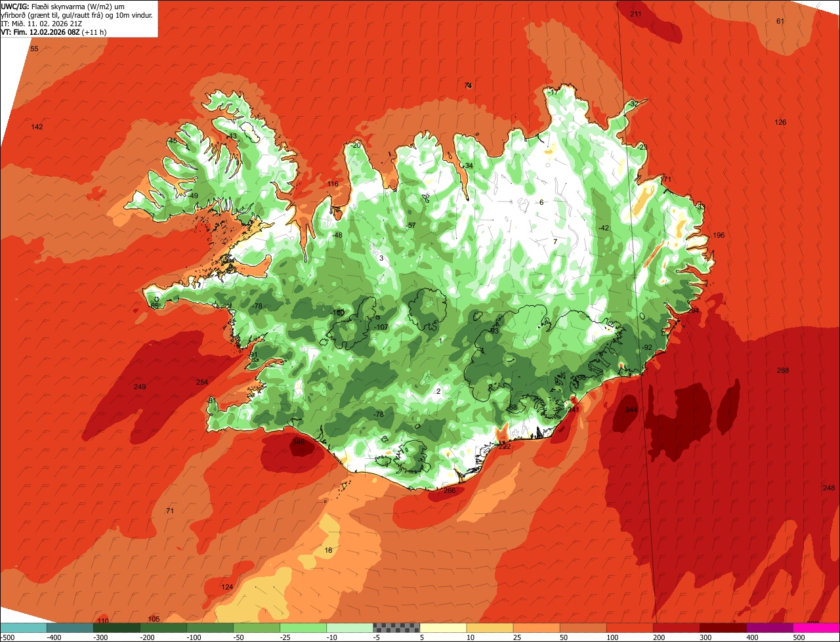Click the 126 value in northeast sea
Image resolution: width=840 pixels, height=642 pixels.
coord(780,123)
